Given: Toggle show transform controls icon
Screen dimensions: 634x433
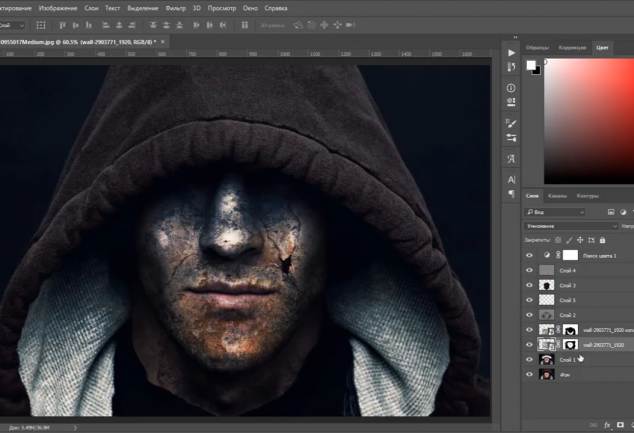Looking at the screenshot, I should 41,25.
